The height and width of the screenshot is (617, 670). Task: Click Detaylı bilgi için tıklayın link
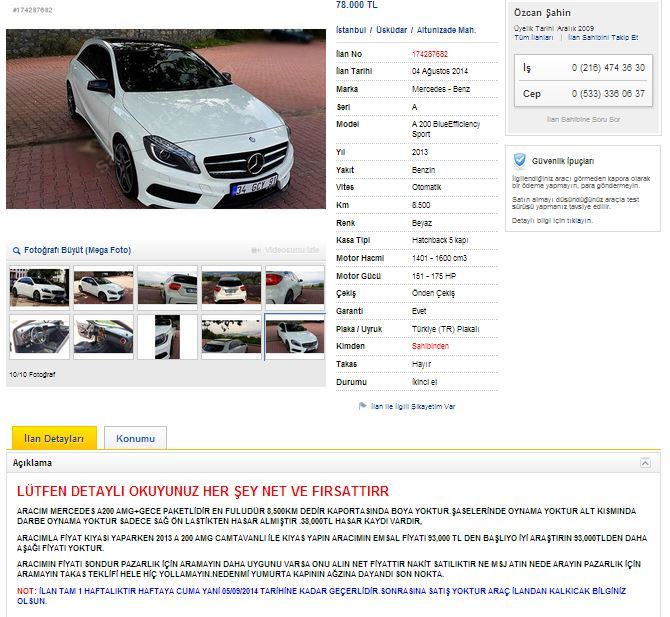(552, 220)
